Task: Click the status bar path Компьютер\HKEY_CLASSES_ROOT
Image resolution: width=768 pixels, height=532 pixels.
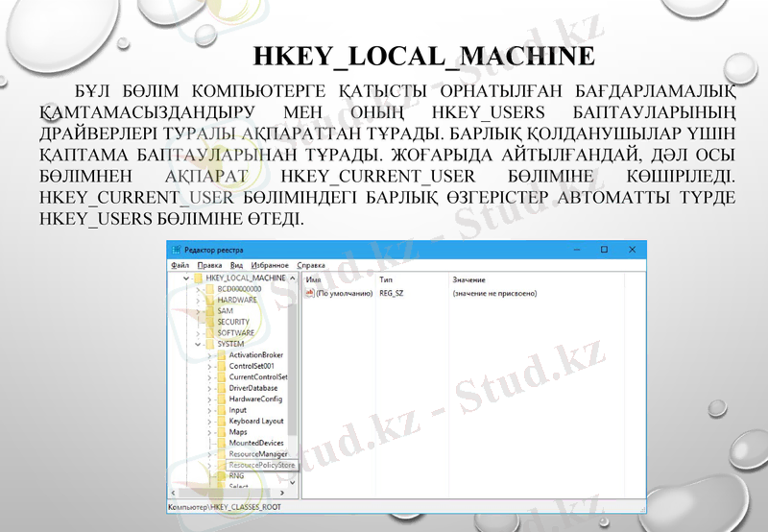Action: pos(225,507)
